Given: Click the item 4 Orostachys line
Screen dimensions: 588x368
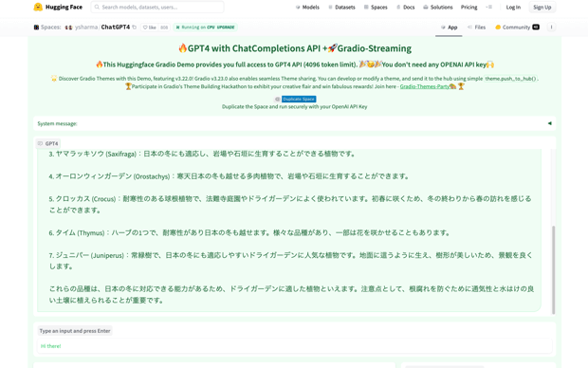Looking at the screenshot, I should 230,176.
